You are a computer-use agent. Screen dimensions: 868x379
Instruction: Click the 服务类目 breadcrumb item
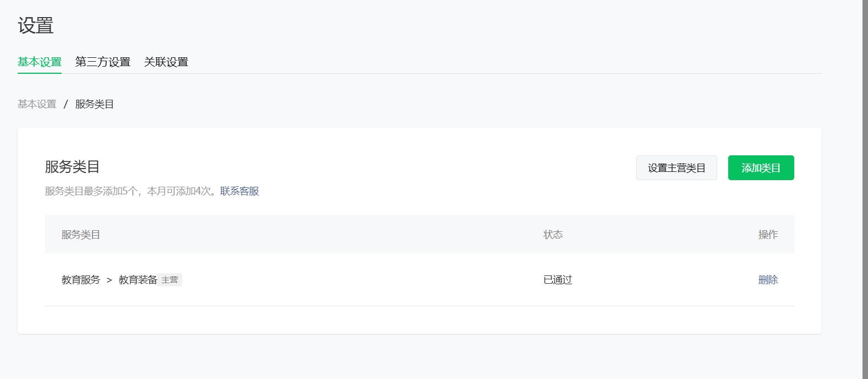click(x=95, y=104)
